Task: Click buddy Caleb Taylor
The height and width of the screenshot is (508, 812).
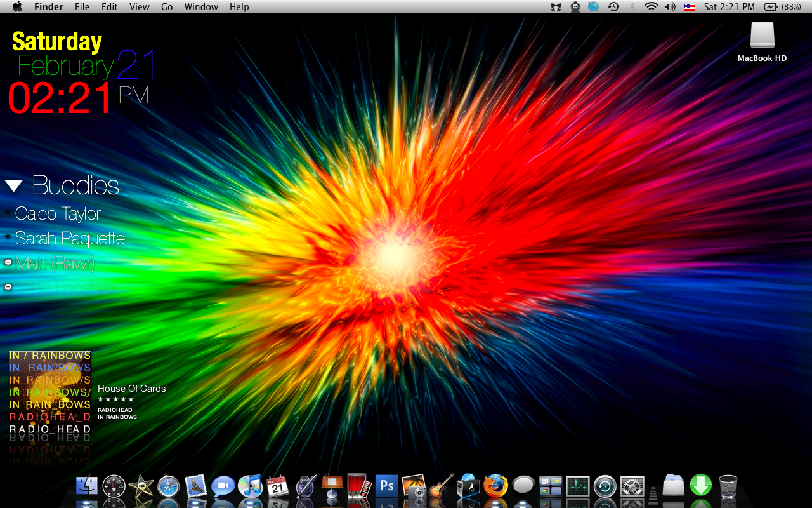Action: 58,214
